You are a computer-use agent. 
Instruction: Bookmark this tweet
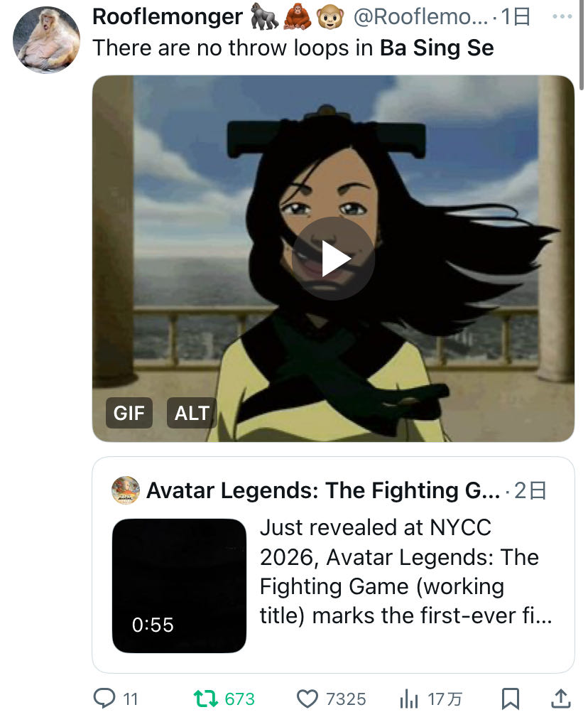(x=511, y=699)
